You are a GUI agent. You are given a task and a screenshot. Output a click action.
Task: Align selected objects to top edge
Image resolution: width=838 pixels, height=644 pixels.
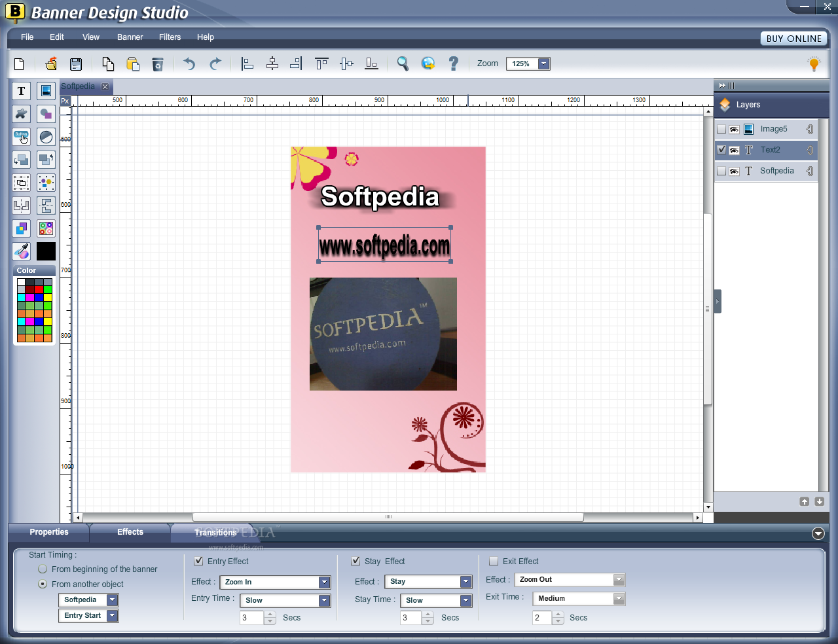pyautogui.click(x=321, y=63)
